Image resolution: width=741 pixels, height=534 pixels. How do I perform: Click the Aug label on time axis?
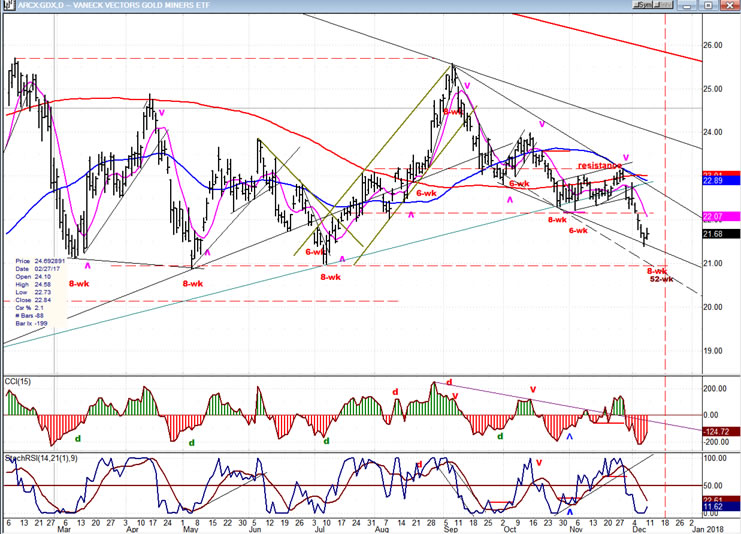pos(382,529)
